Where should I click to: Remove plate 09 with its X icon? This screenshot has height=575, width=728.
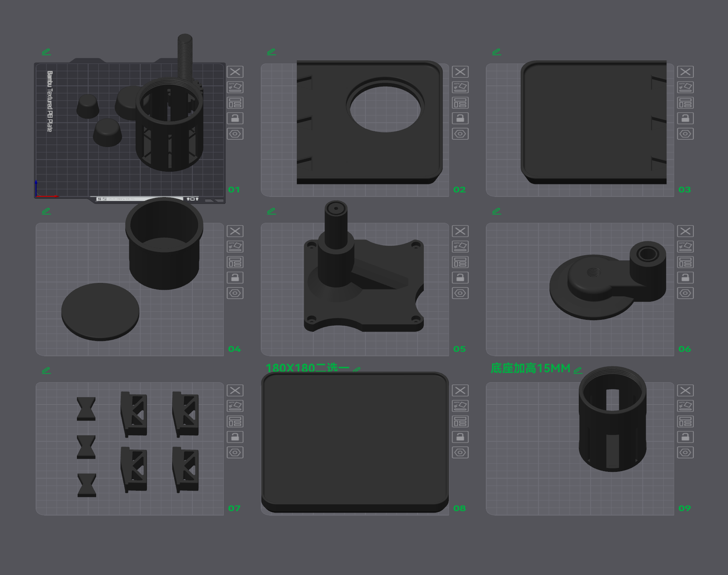click(x=685, y=391)
